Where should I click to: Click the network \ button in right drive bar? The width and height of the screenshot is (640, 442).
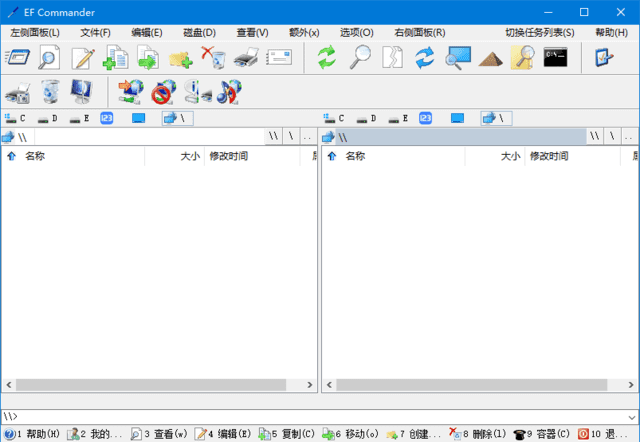(x=496, y=118)
